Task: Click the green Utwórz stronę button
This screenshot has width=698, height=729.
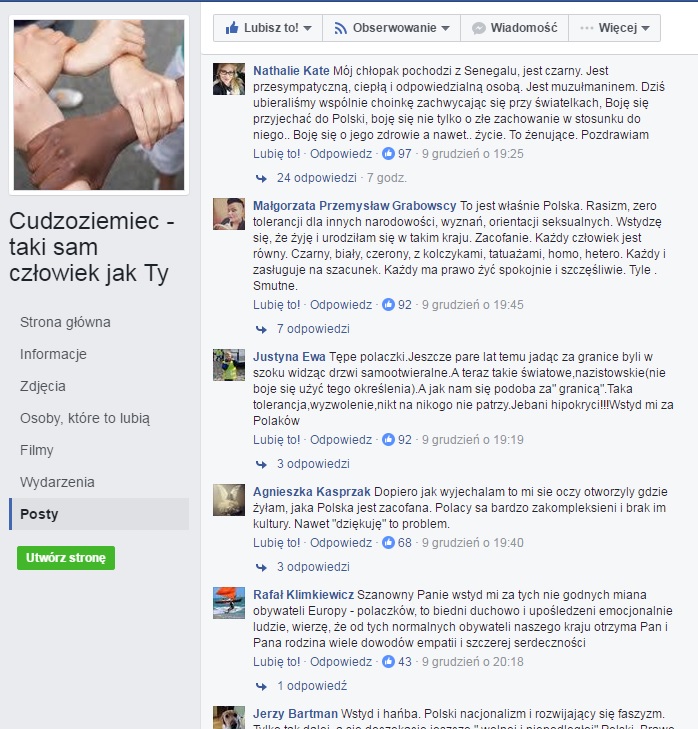Action: click(66, 558)
